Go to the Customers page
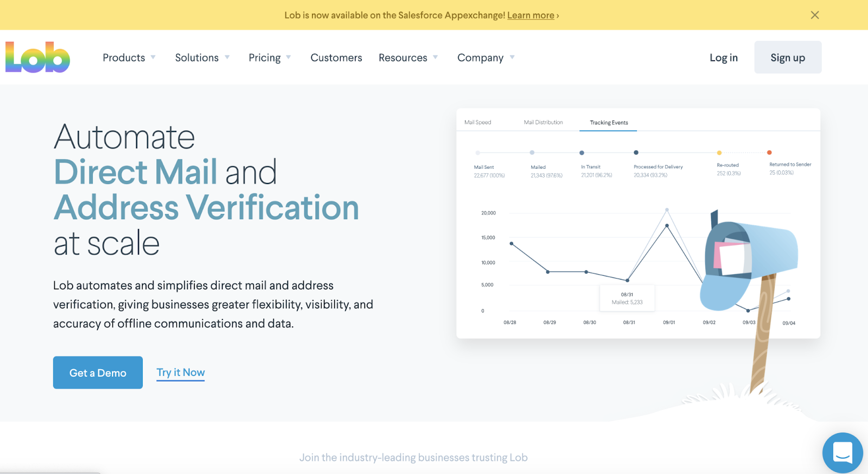The width and height of the screenshot is (868, 474). tap(336, 58)
